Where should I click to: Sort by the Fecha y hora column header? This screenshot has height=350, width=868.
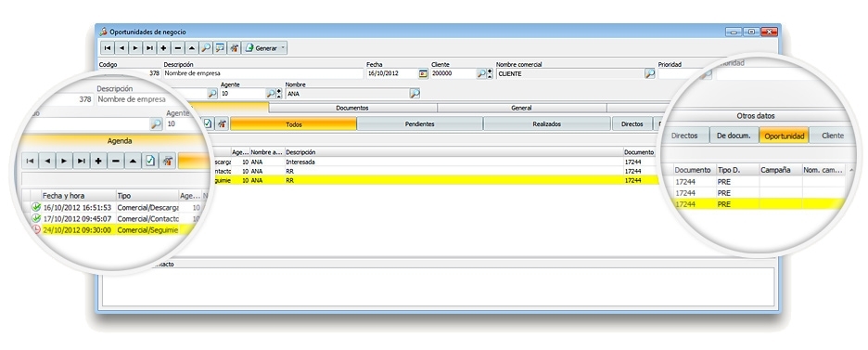tap(79, 196)
